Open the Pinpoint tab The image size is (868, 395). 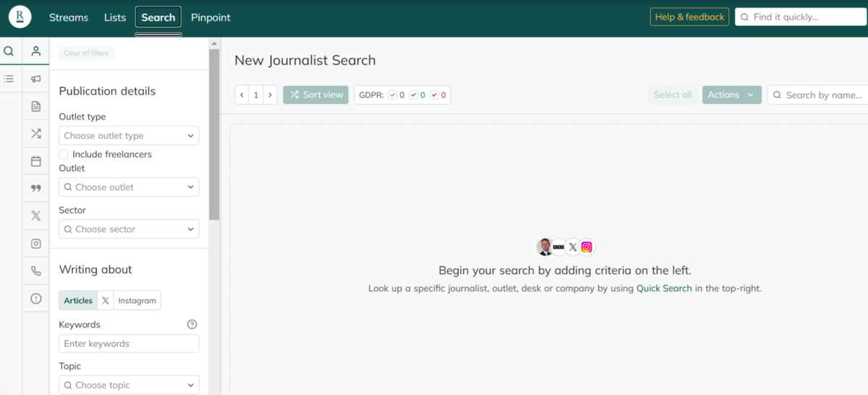coord(210,17)
